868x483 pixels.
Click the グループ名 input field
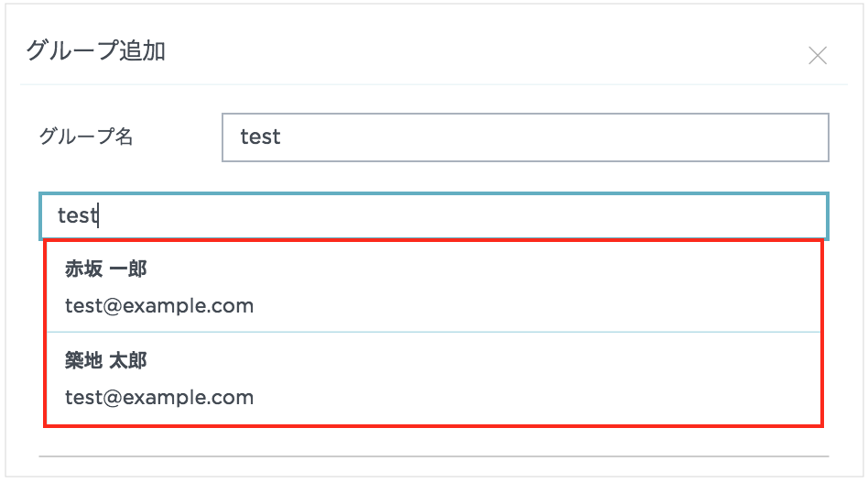(525, 137)
